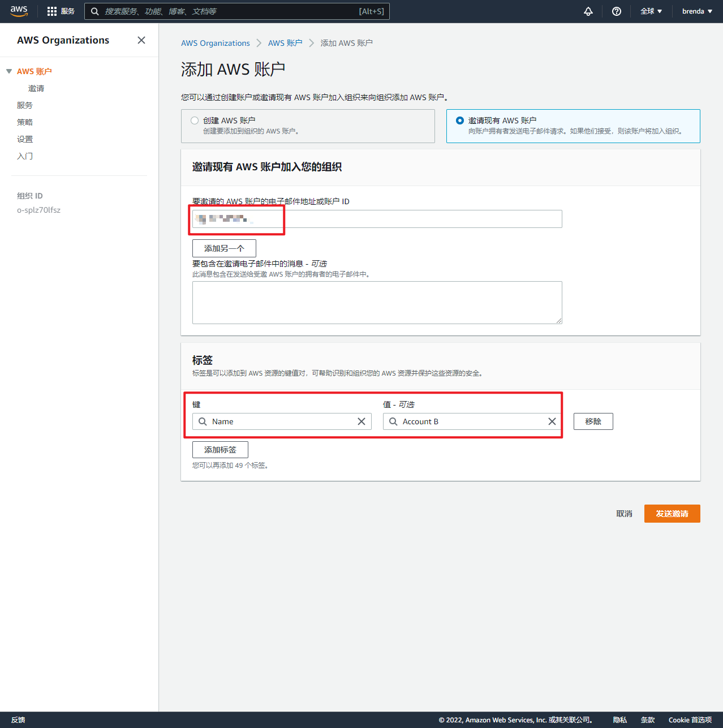The image size is (723, 728).
Task: Click the AWS Organizations breadcrumb link
Action: coord(216,43)
